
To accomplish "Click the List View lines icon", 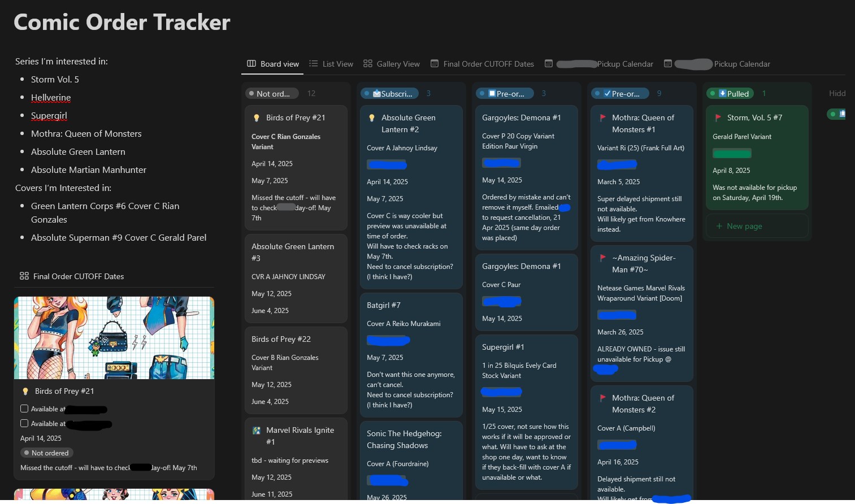I will pos(314,64).
